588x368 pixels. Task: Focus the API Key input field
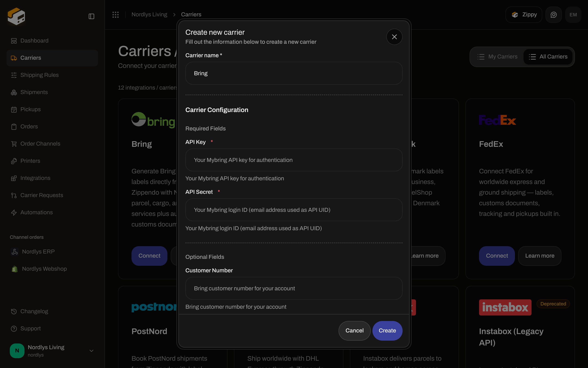[294, 160]
